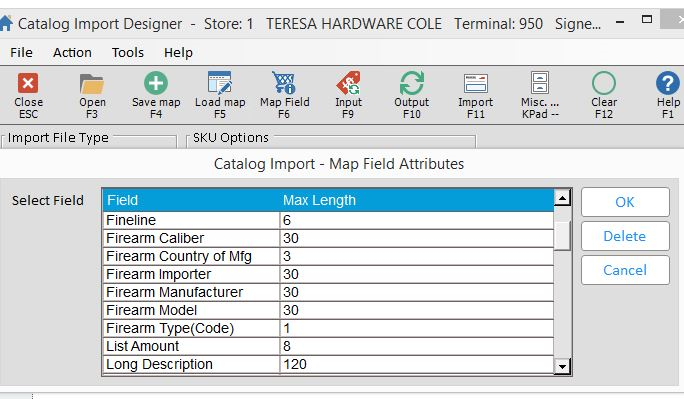Select the Firearm Manufacturer row

[328, 292]
